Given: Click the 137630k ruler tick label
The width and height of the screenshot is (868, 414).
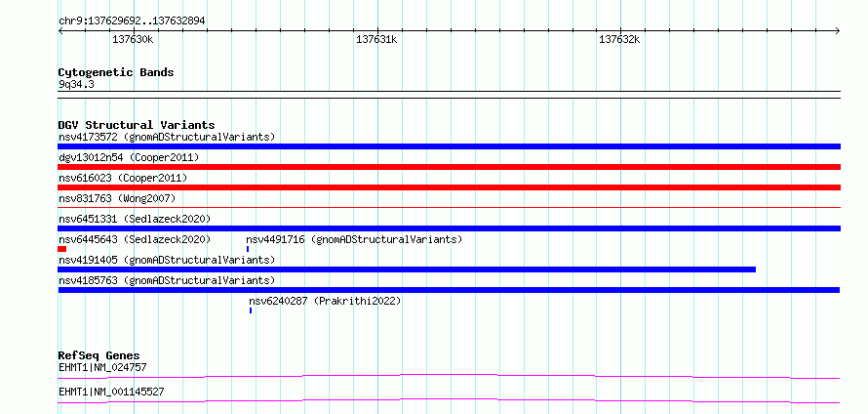Looking at the screenshot, I should 133,40.
